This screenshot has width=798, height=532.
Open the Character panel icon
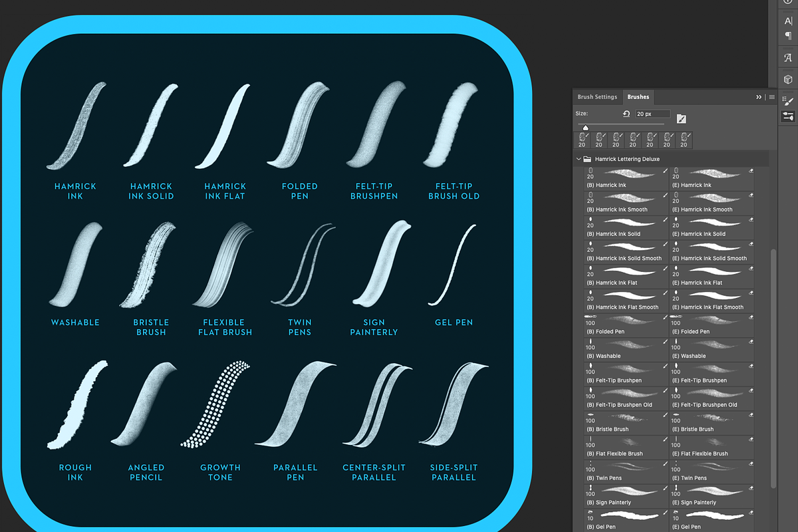(788, 22)
